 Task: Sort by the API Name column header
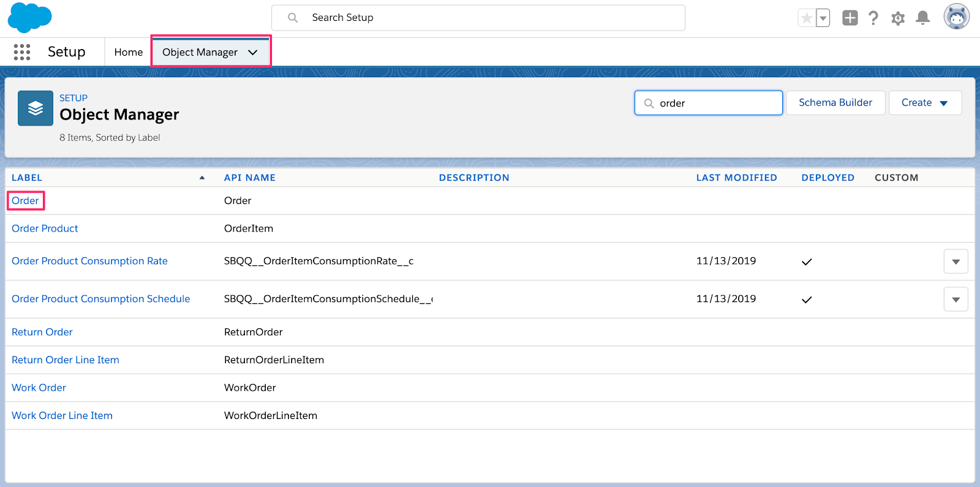(250, 178)
